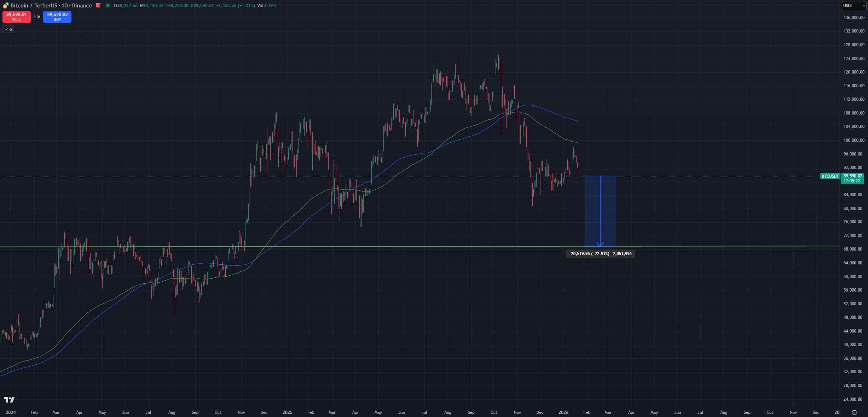Screen dimensions: 868x417
Task: Click the 0.01 spread value
Action: point(37,17)
